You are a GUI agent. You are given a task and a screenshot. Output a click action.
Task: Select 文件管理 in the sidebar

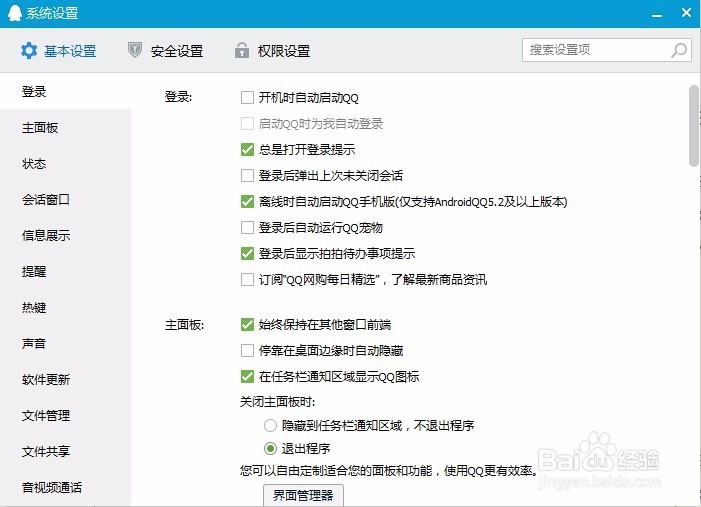pyautogui.click(x=65, y=415)
